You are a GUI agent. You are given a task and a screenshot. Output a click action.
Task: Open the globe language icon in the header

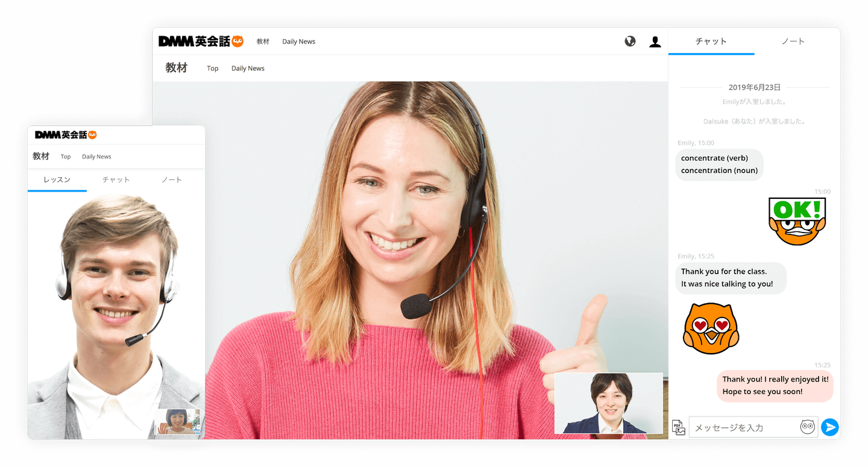[630, 42]
